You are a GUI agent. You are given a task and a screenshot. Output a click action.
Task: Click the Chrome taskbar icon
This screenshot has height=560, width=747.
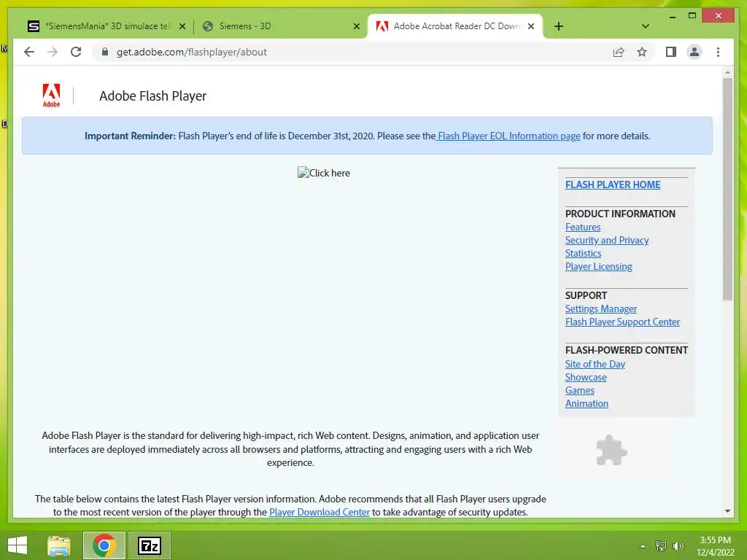point(104,545)
